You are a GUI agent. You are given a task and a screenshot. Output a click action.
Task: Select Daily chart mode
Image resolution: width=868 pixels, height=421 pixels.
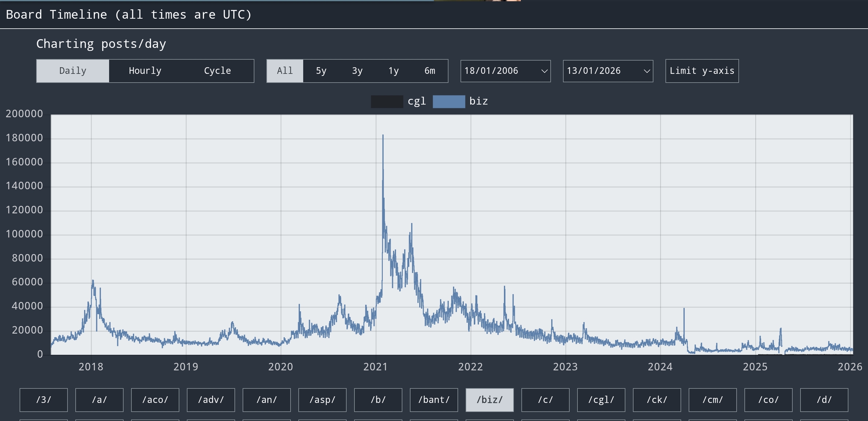pos(73,71)
